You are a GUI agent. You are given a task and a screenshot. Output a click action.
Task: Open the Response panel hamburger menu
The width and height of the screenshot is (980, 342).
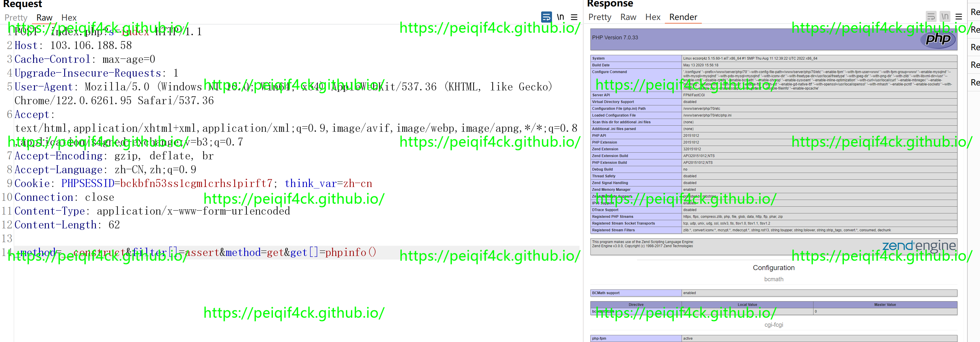[959, 17]
